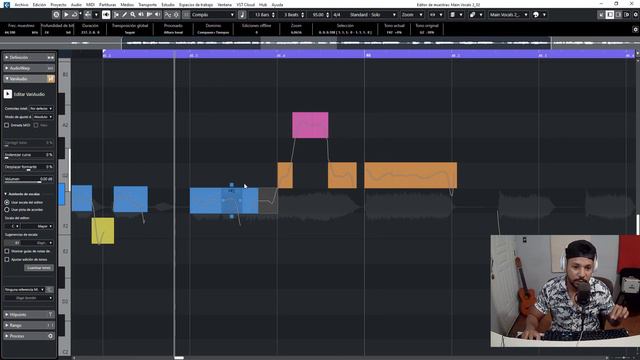Expand the AudioWarp section

[x=29, y=68]
